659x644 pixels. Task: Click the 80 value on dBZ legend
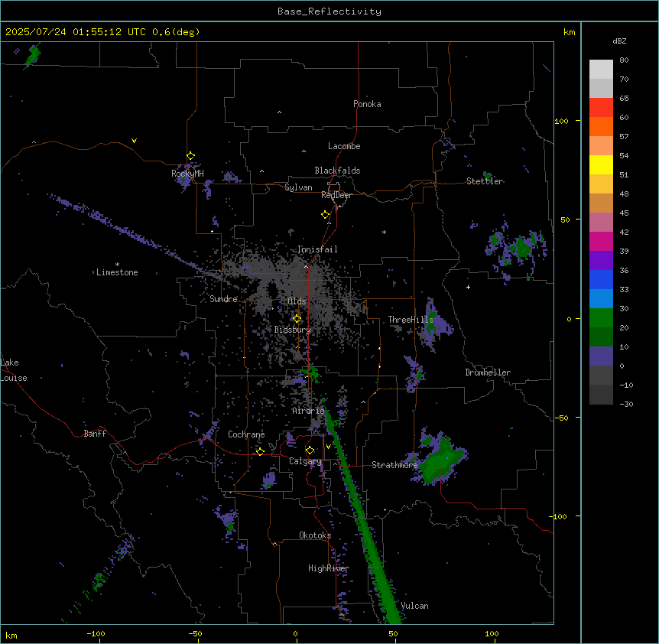pos(624,60)
